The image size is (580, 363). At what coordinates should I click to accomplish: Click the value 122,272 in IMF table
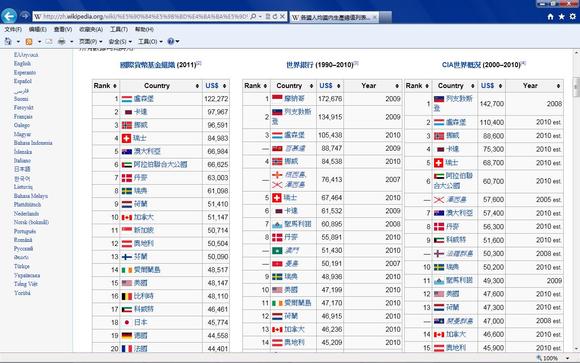click(216, 99)
